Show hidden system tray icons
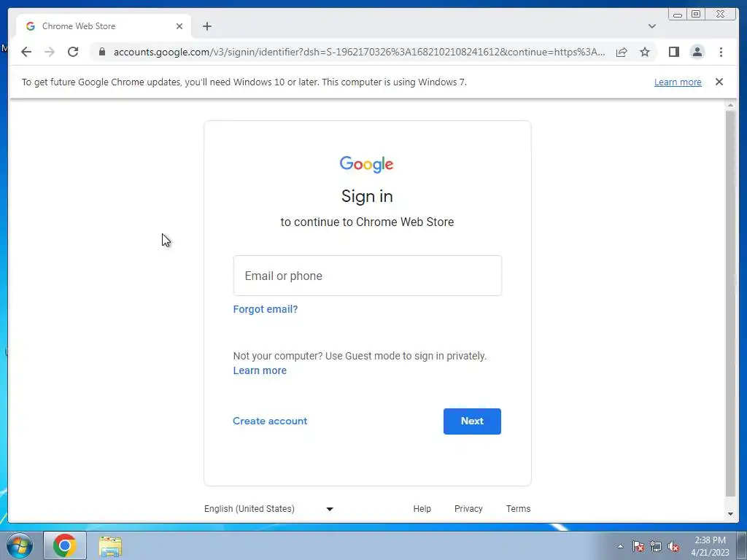 (620, 546)
